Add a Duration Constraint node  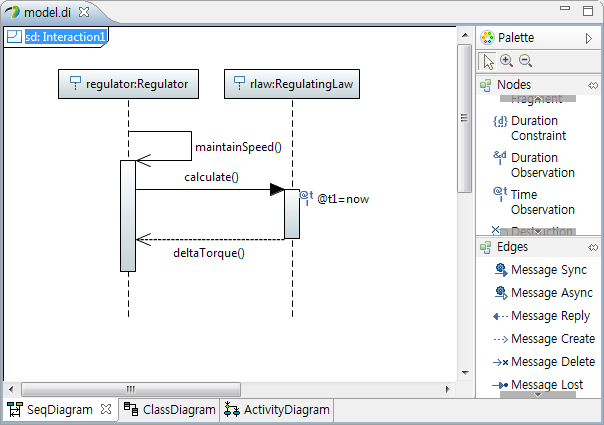537,128
